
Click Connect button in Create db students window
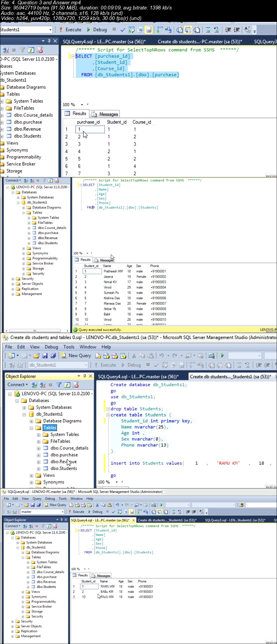(18, 385)
